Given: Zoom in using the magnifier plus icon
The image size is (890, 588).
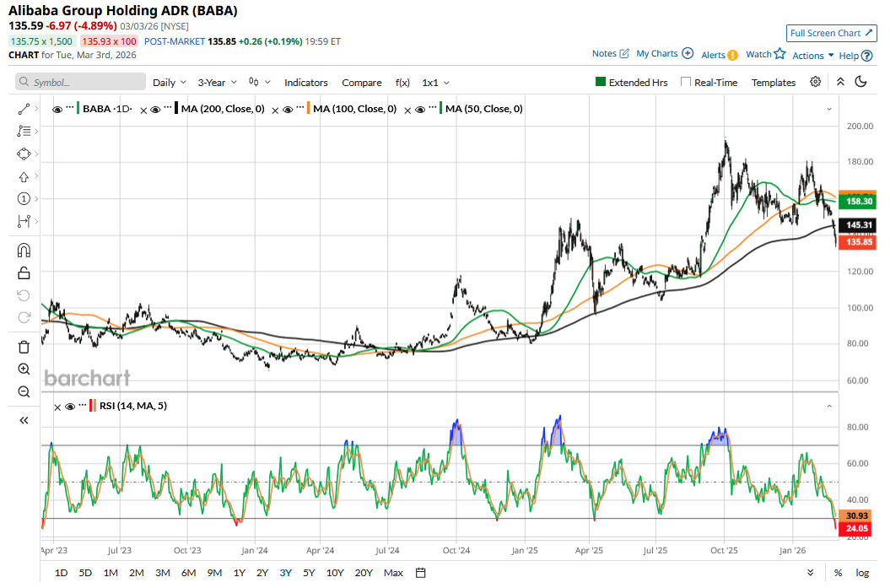Looking at the screenshot, I should coord(24,370).
